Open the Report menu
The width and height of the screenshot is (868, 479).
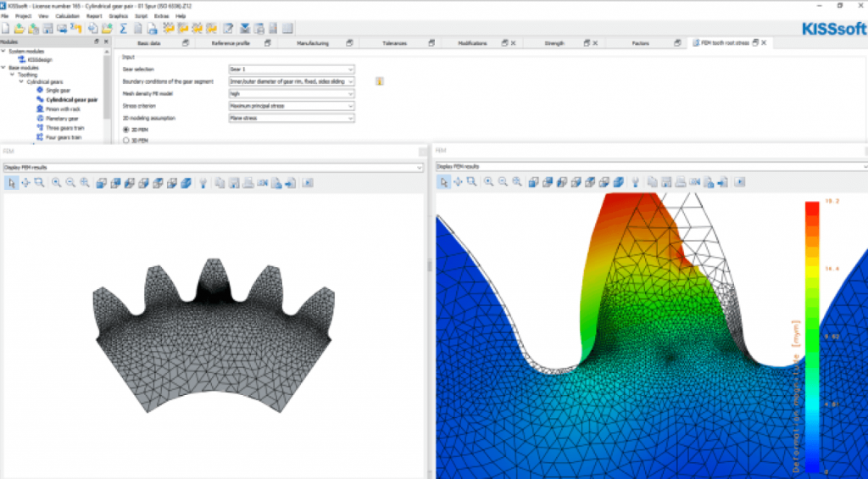(94, 16)
